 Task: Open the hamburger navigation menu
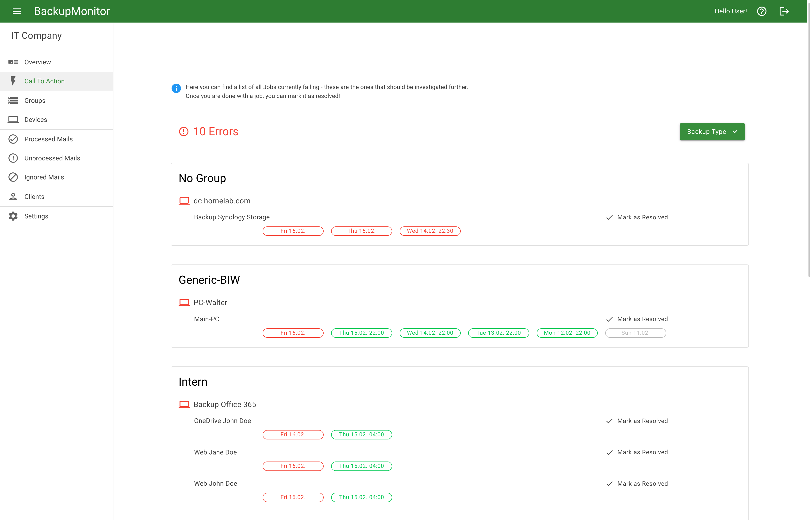[17, 11]
